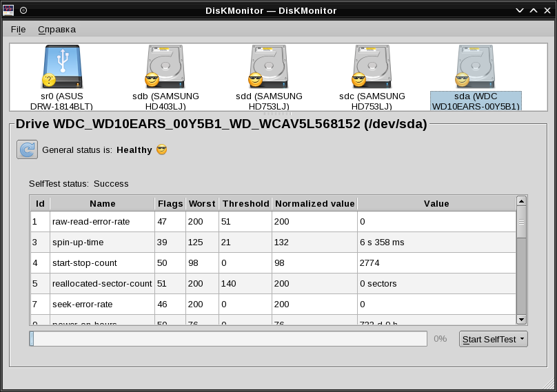Sort table by Name column header

tap(102, 203)
